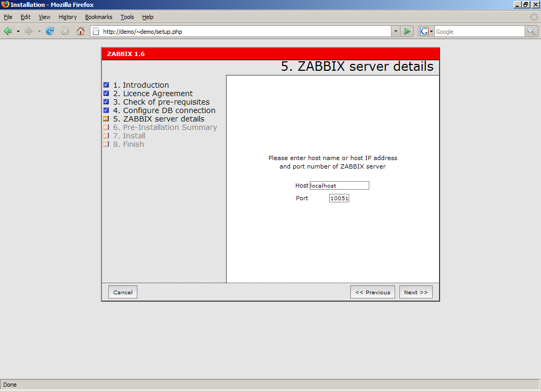Image resolution: width=541 pixels, height=392 pixels.
Task: Click the activity throbber icon
Action: pyautogui.click(x=534, y=17)
